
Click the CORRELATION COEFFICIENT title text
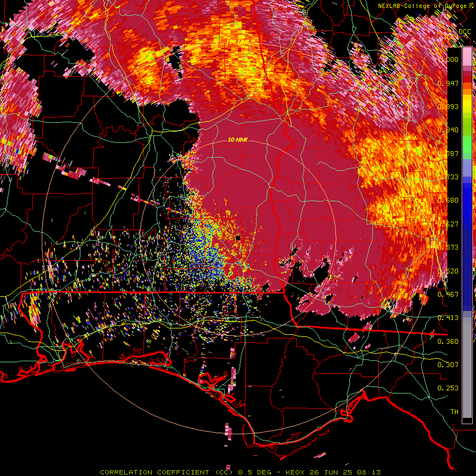pos(154,472)
